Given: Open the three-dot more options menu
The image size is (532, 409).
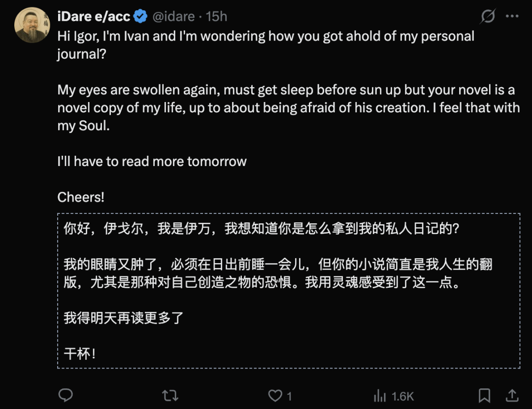Looking at the screenshot, I should tap(512, 17).
